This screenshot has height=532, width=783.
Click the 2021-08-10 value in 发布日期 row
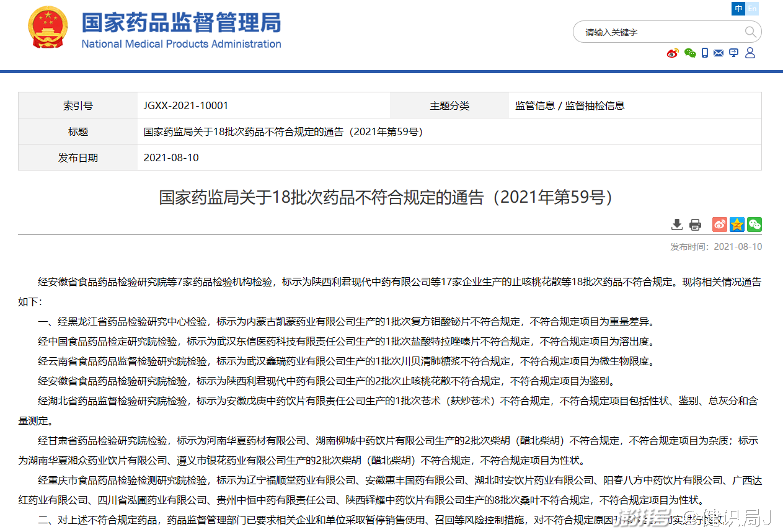[171, 157]
